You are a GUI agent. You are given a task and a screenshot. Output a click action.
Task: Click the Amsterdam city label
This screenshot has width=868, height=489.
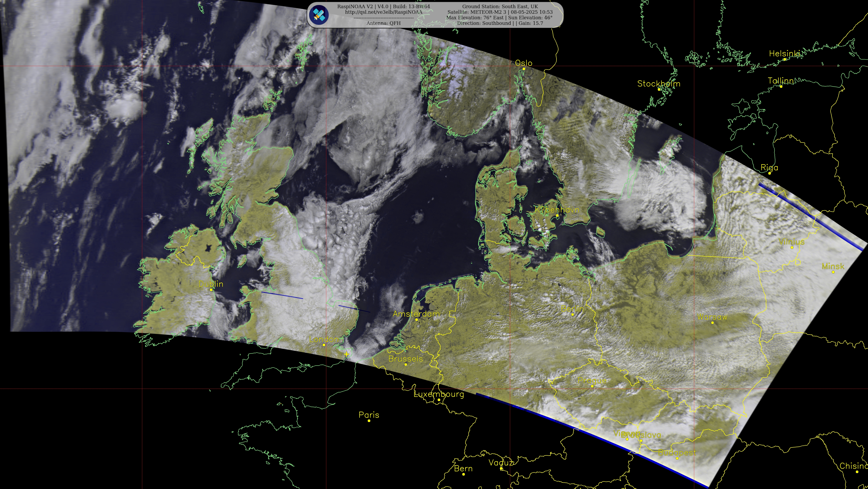(416, 314)
